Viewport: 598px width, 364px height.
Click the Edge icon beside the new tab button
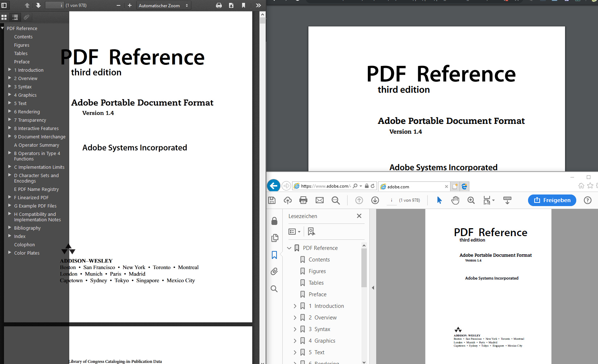pos(464,187)
